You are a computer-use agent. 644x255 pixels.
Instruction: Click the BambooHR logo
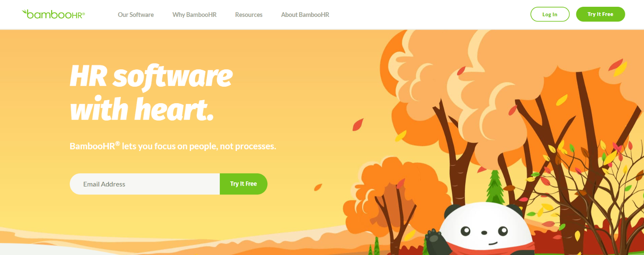[x=53, y=14]
